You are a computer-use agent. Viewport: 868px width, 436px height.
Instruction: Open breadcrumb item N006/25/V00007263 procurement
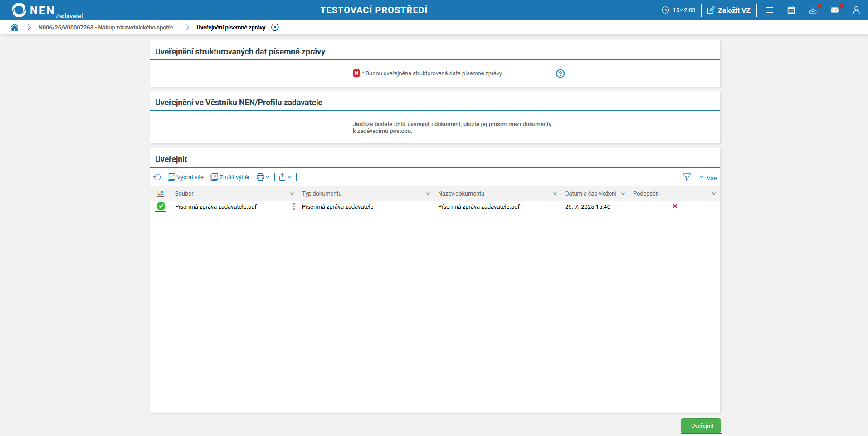coord(108,27)
